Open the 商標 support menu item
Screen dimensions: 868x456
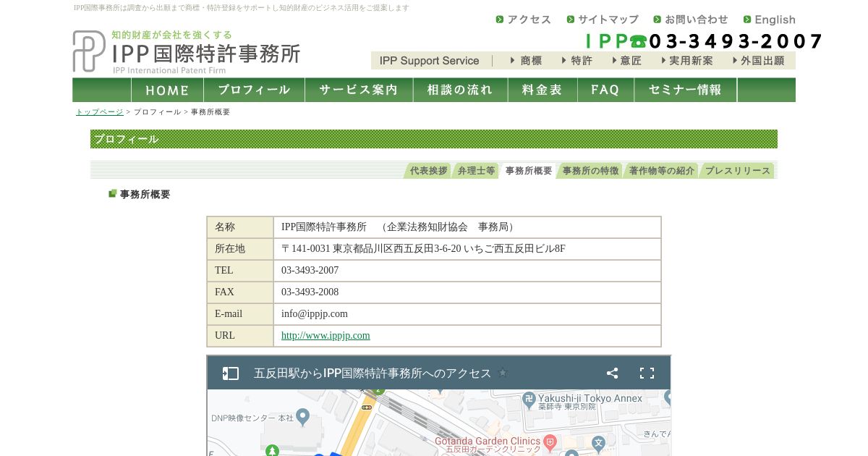coord(526,61)
